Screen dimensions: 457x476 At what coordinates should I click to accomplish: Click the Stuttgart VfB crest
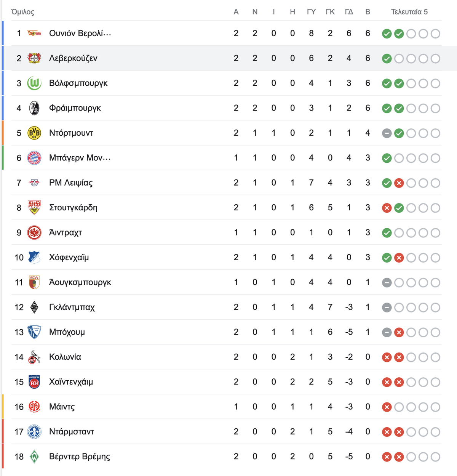pos(34,208)
